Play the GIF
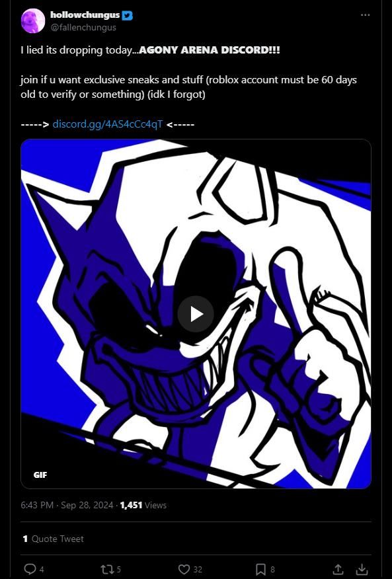 click(196, 314)
